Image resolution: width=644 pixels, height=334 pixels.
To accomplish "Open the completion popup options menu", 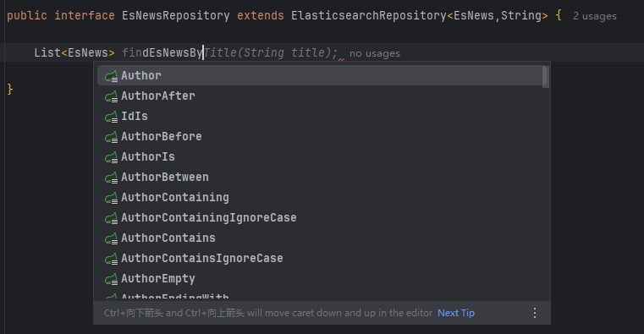I will click(535, 313).
